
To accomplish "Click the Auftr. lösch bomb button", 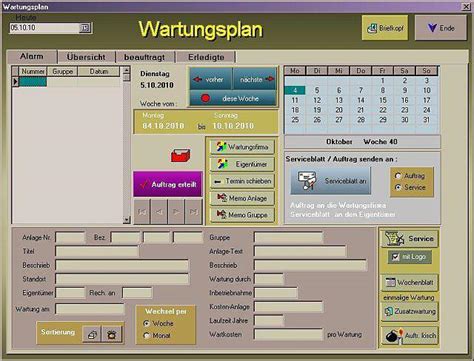I will point(409,336).
